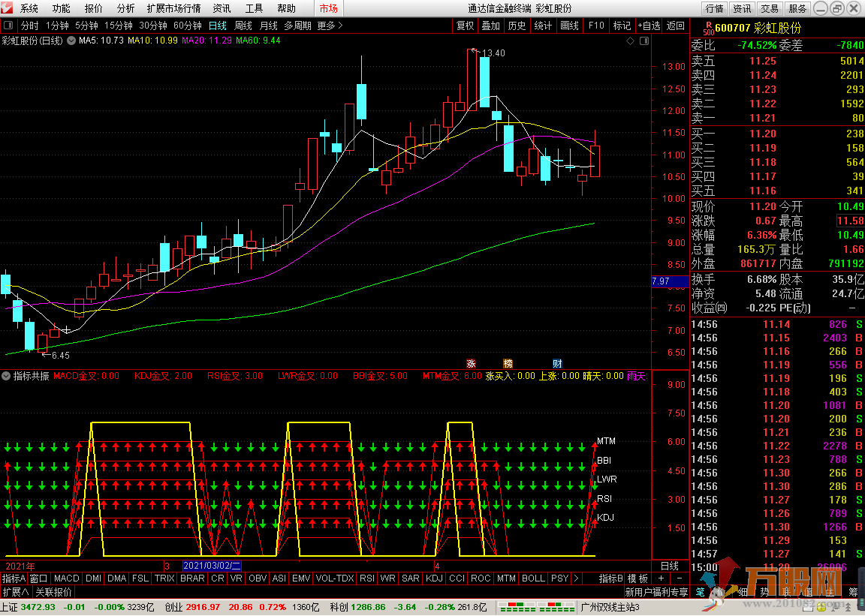Click the minus zoom button near 模板
The image size is (865, 616).
679,578
